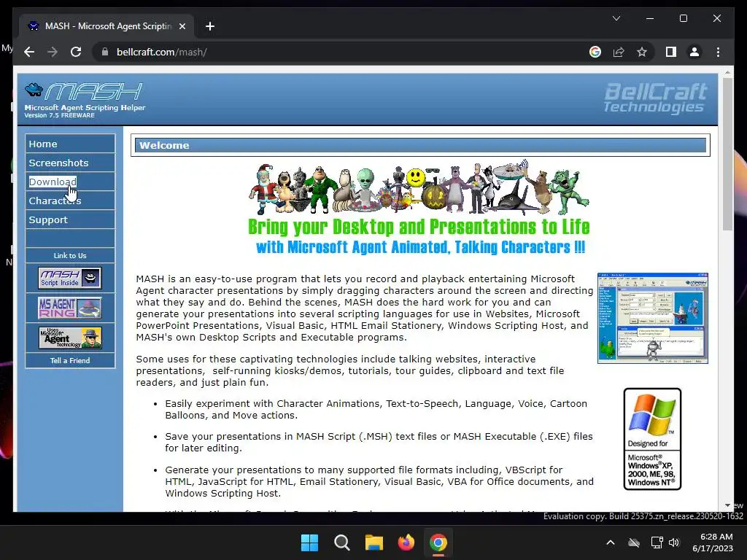Click the Chrome taskbar icon
Viewport: 747px width, 560px height.
tap(438, 542)
